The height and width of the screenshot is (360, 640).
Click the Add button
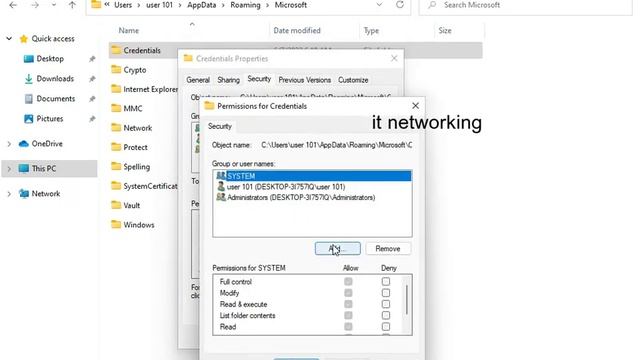pyautogui.click(x=338, y=249)
